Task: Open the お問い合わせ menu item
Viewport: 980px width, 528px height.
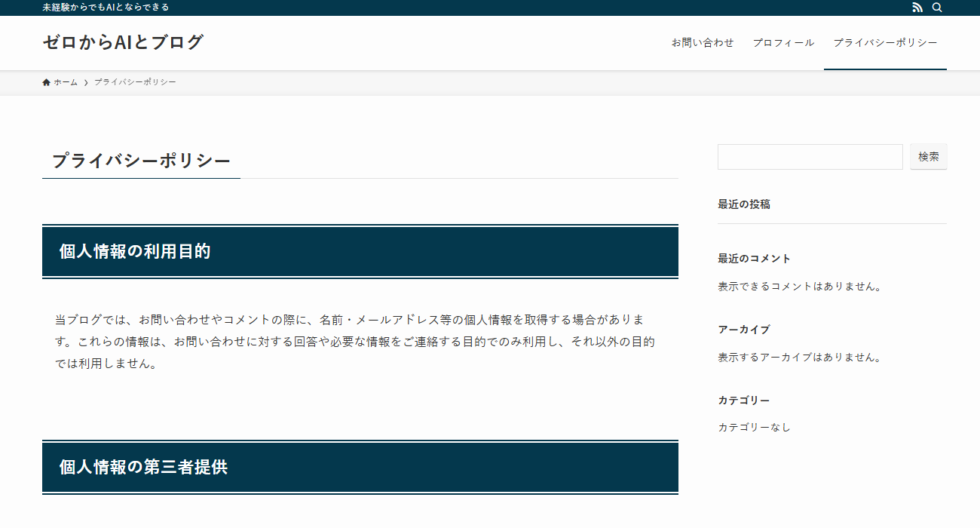Action: [x=703, y=43]
